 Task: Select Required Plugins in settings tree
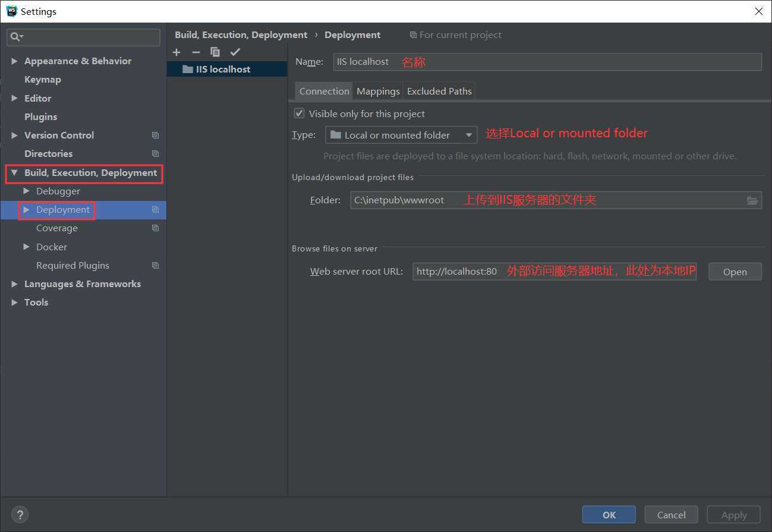(x=73, y=266)
